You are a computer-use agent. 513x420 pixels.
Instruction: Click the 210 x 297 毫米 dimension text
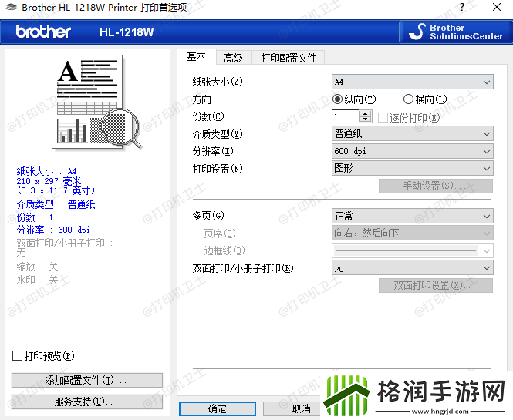pyautogui.click(x=49, y=181)
